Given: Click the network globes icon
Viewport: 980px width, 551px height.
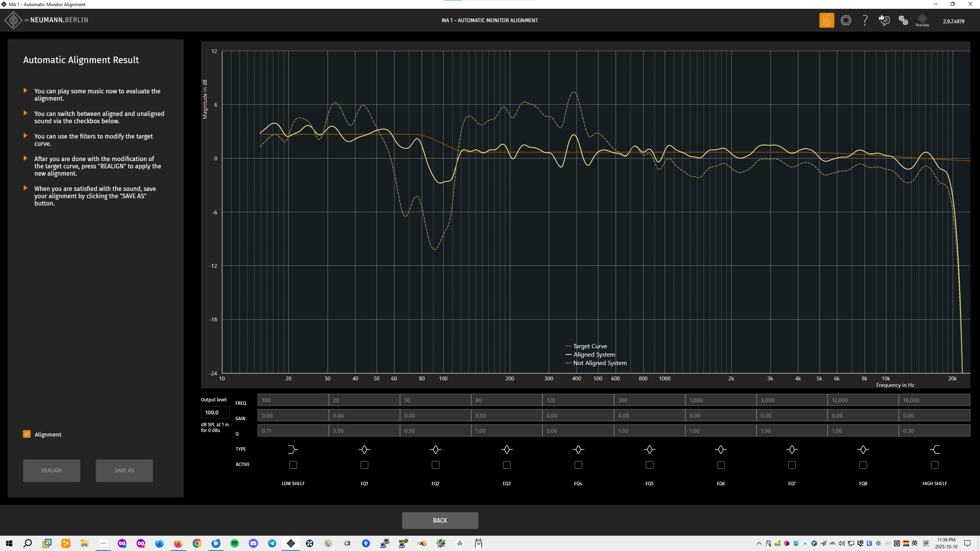Looking at the screenshot, I should (x=903, y=20).
